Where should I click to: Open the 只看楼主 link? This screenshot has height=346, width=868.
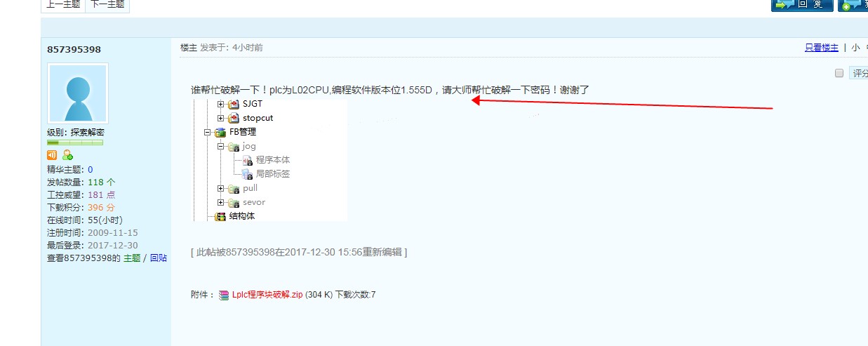click(822, 48)
